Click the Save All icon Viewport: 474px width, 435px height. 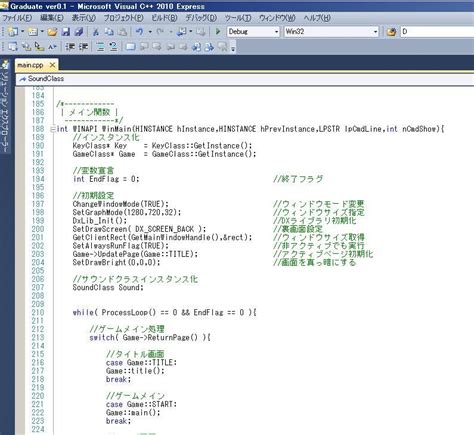coord(79,32)
